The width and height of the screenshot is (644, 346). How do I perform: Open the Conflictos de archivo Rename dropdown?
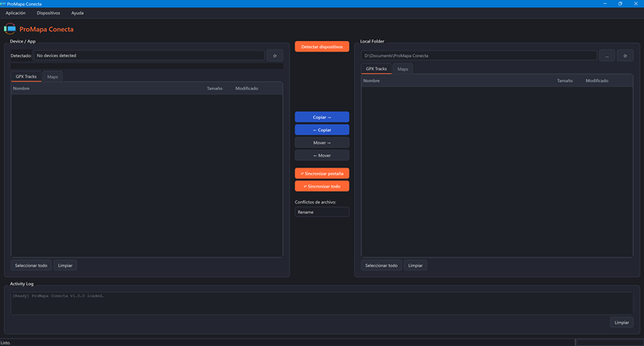click(322, 212)
